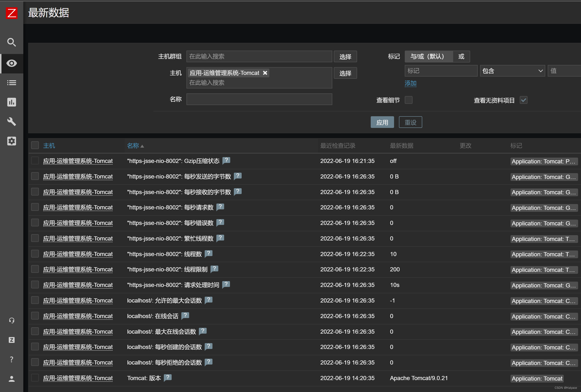
Task: Open the search icon in sidebar
Action: click(x=11, y=42)
